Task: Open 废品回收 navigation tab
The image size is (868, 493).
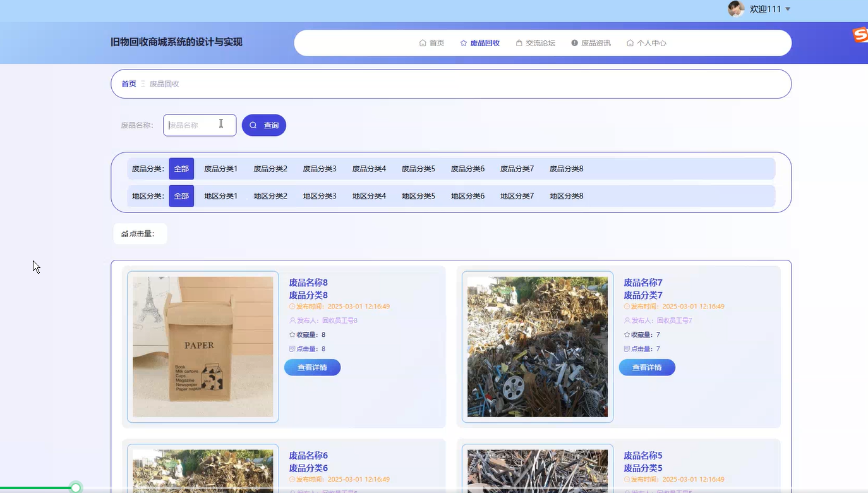Action: [480, 43]
